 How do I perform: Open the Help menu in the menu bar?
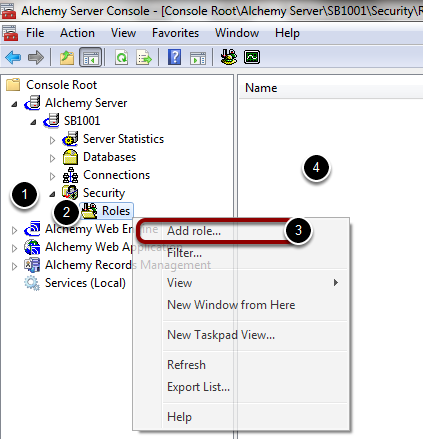click(x=287, y=33)
